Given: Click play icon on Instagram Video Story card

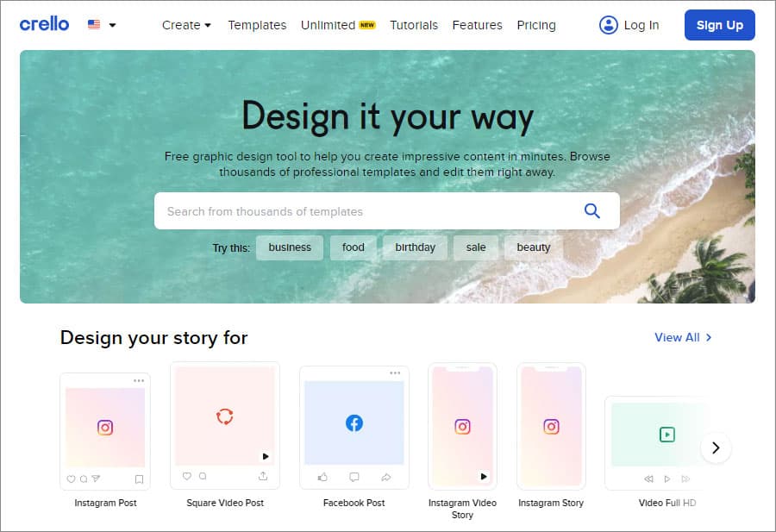Looking at the screenshot, I should click(x=484, y=476).
